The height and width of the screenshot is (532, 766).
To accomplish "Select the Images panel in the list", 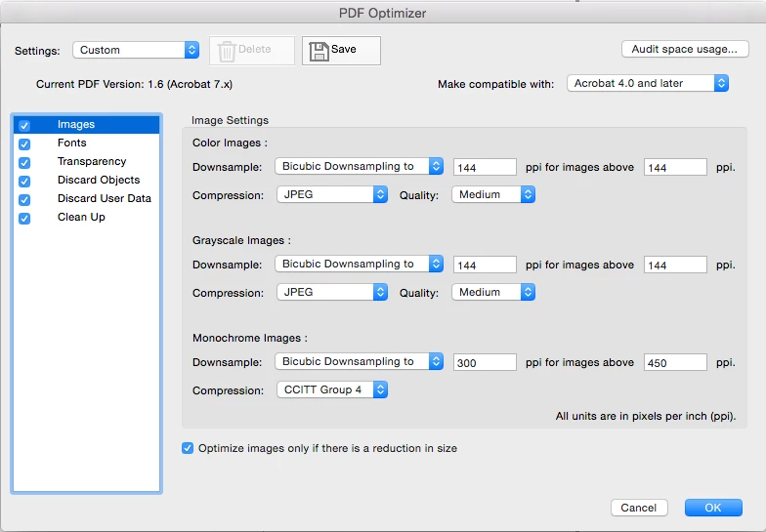I will (86, 125).
